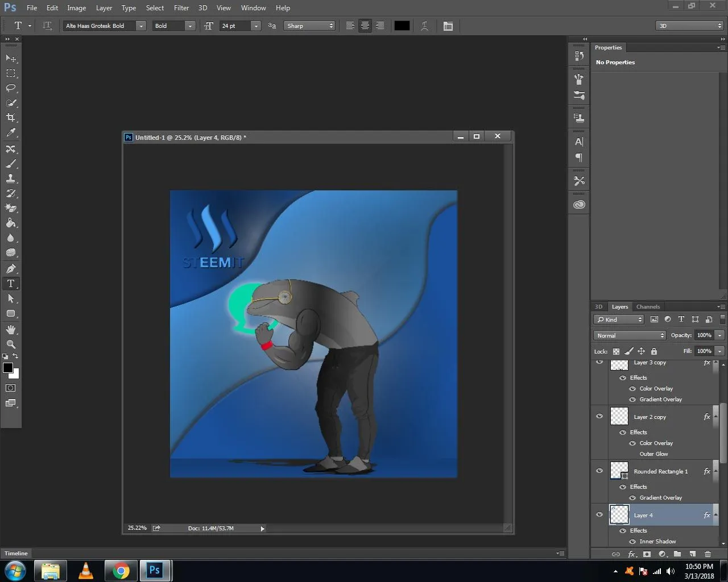Image resolution: width=728 pixels, height=582 pixels.
Task: Open the layer Opacity dropdown arrow
Action: (x=719, y=335)
